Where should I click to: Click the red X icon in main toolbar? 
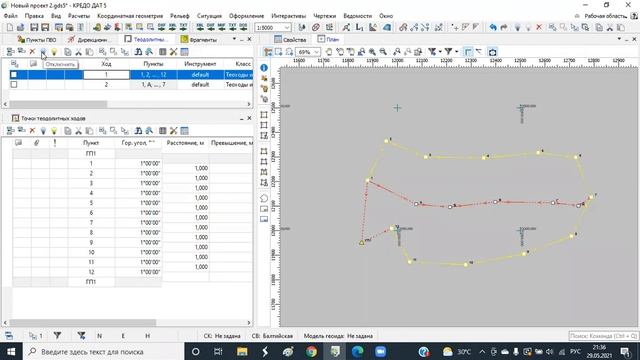point(539,27)
